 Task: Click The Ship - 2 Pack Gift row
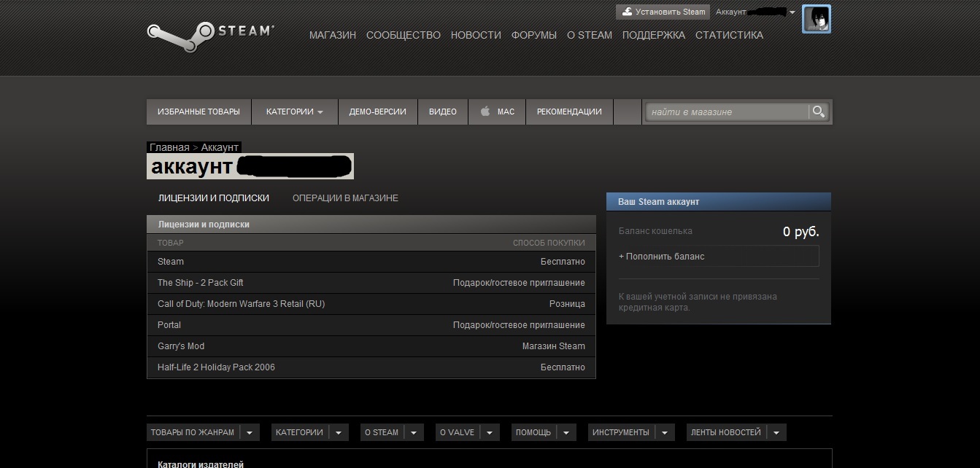(371, 283)
